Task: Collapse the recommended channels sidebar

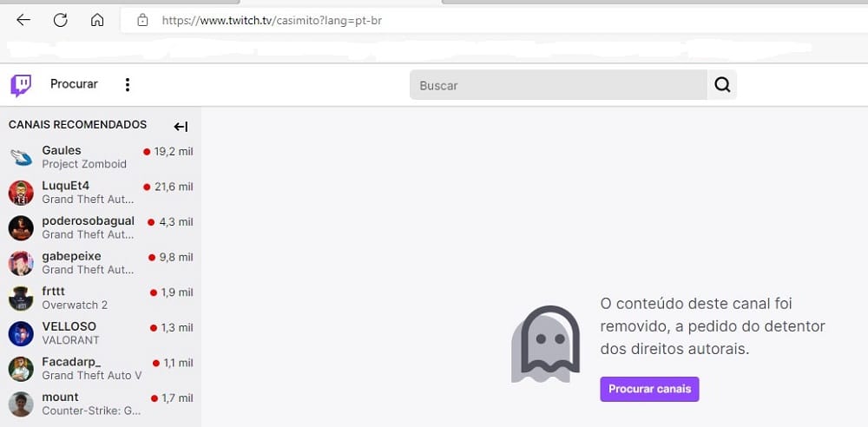Action: coord(181,127)
